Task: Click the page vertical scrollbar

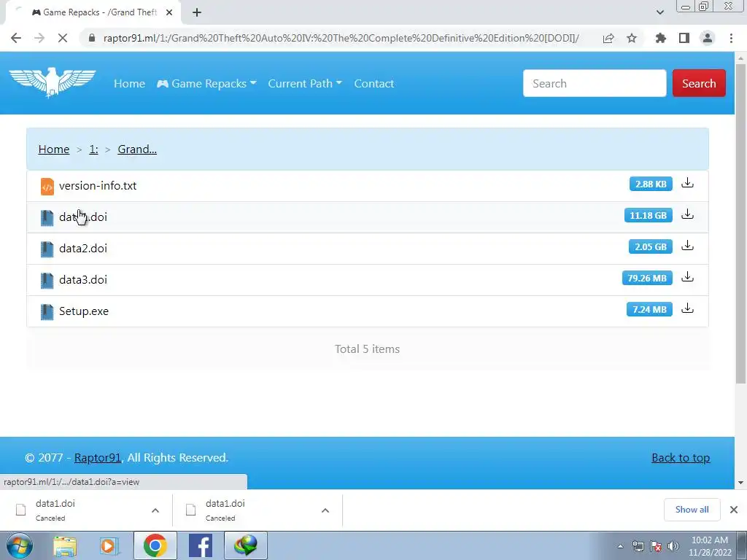Action: click(740, 224)
